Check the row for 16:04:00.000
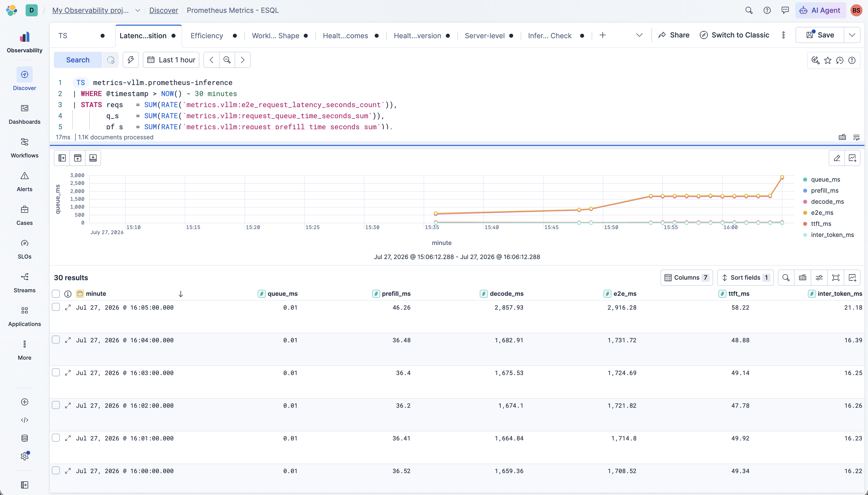This screenshot has width=868, height=495. (x=56, y=340)
